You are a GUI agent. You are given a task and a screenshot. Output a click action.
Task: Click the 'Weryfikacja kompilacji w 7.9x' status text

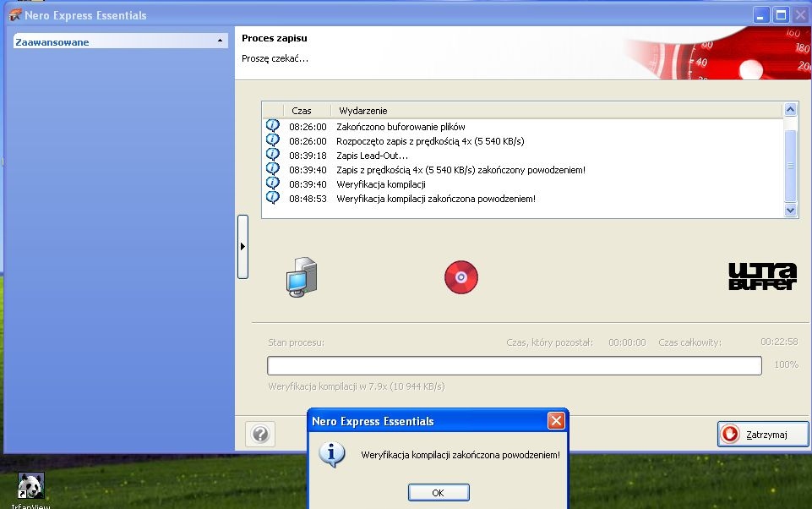pos(357,386)
